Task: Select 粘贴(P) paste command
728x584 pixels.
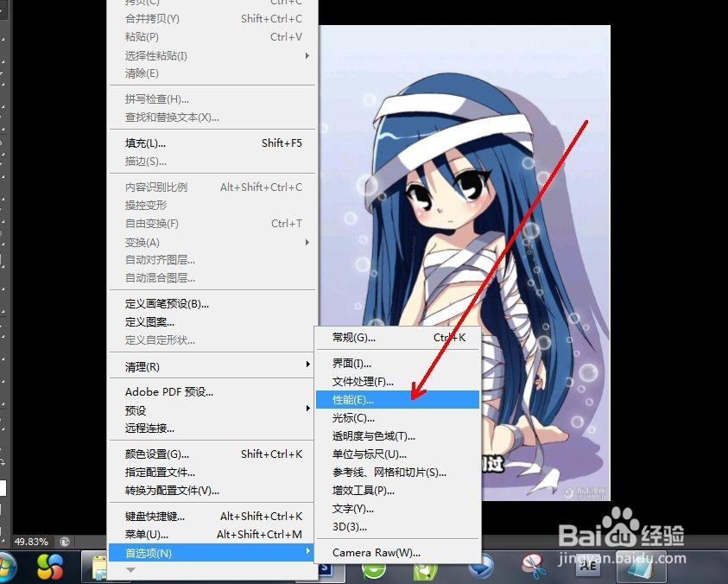Action: point(212,36)
